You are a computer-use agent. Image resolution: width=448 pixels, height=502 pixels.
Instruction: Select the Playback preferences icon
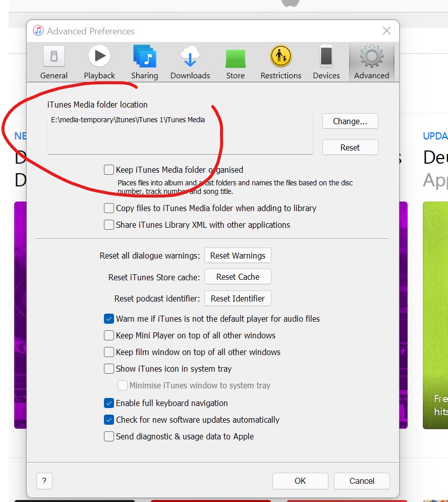99,57
